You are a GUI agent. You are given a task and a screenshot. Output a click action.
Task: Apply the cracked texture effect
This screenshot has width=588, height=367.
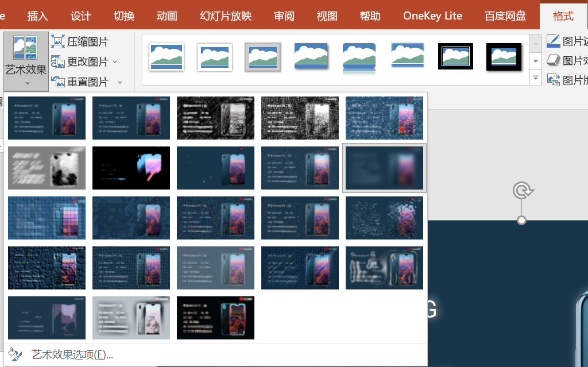click(x=47, y=268)
